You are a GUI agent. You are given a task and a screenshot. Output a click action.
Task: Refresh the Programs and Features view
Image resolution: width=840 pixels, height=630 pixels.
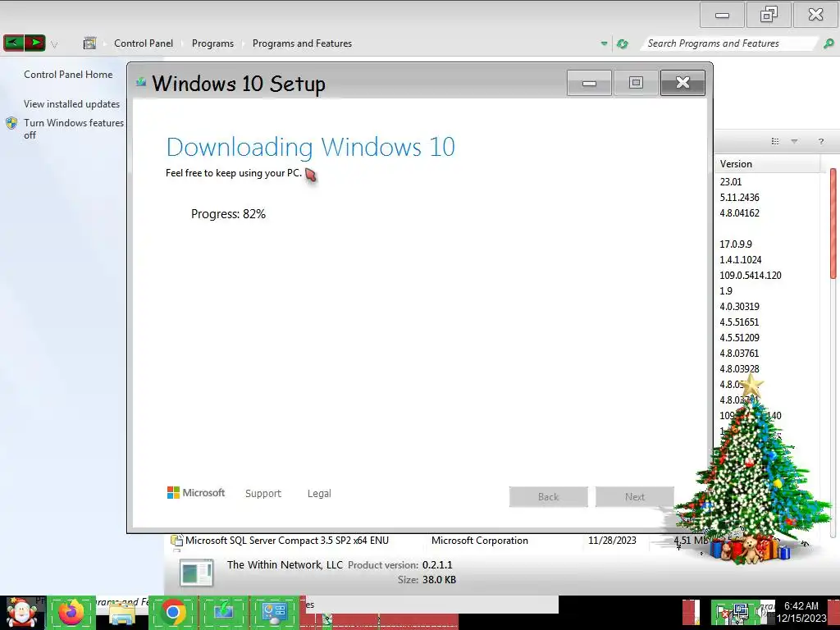622,44
